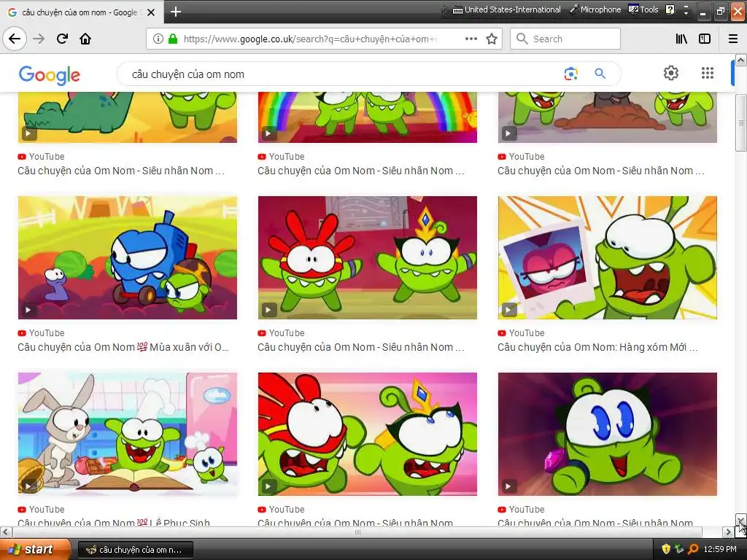Viewport: 747px width, 560px height.
Task: Open the Tools language bar item
Action: (x=643, y=9)
